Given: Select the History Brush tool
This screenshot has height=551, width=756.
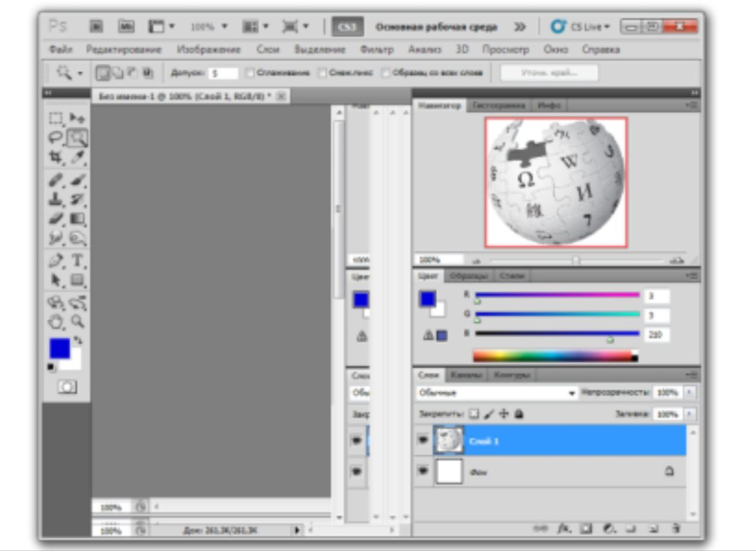Looking at the screenshot, I should tap(78, 200).
